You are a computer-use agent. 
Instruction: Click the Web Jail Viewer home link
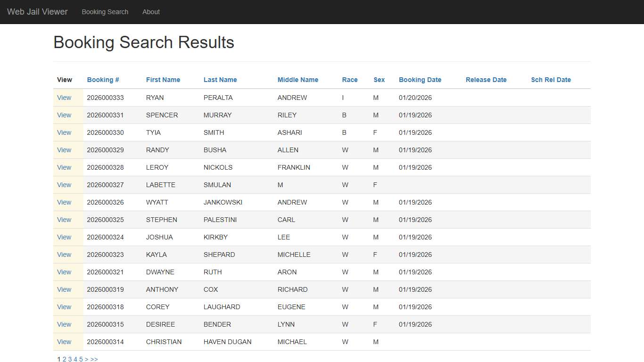37,12
